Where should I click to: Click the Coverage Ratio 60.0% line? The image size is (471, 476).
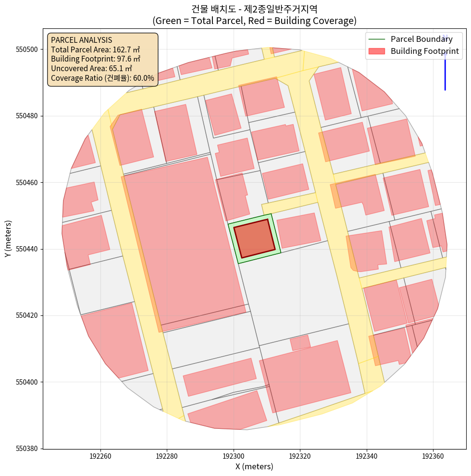102,78
